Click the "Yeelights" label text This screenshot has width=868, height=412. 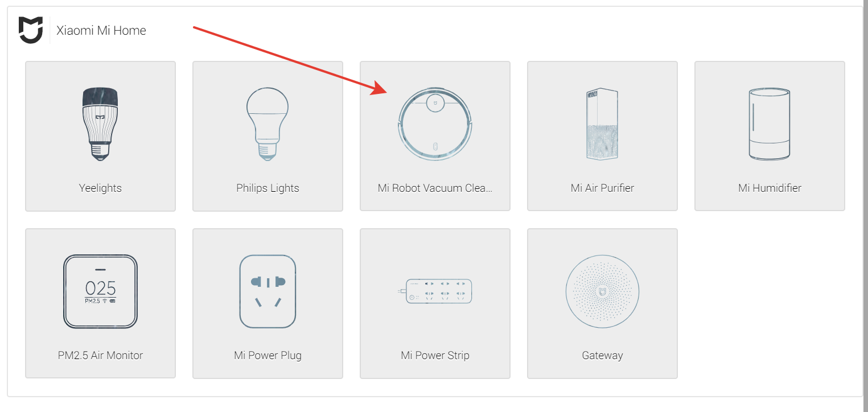(x=100, y=188)
